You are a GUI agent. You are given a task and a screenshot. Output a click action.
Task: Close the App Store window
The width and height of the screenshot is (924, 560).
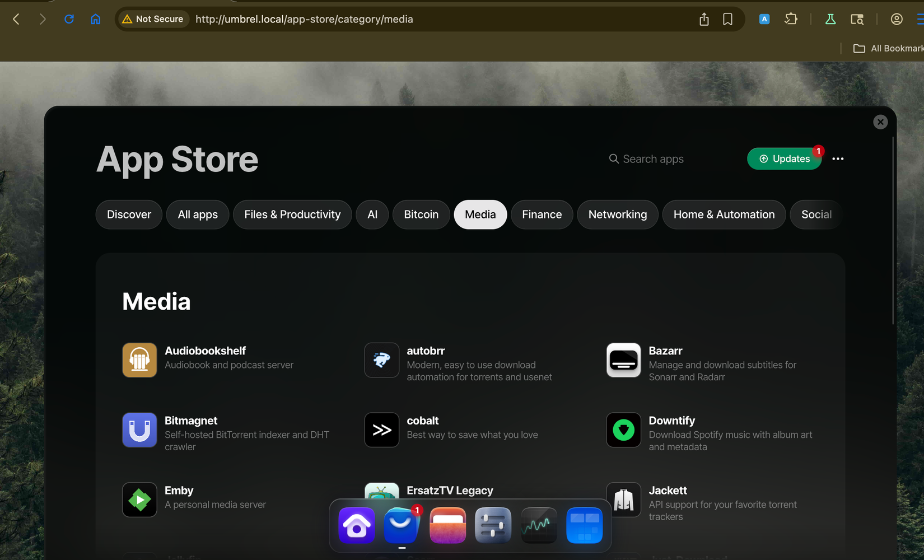coord(880,122)
